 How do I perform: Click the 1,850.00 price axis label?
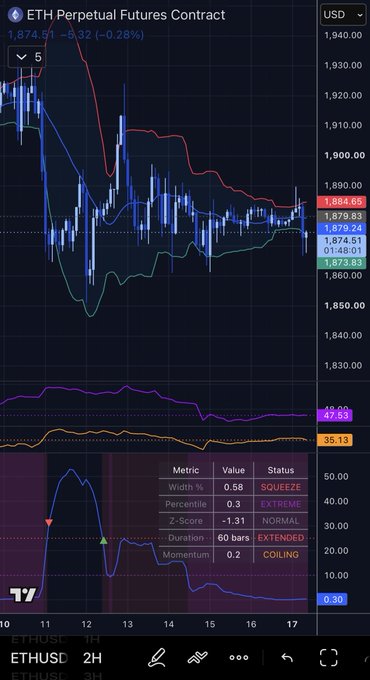(344, 305)
